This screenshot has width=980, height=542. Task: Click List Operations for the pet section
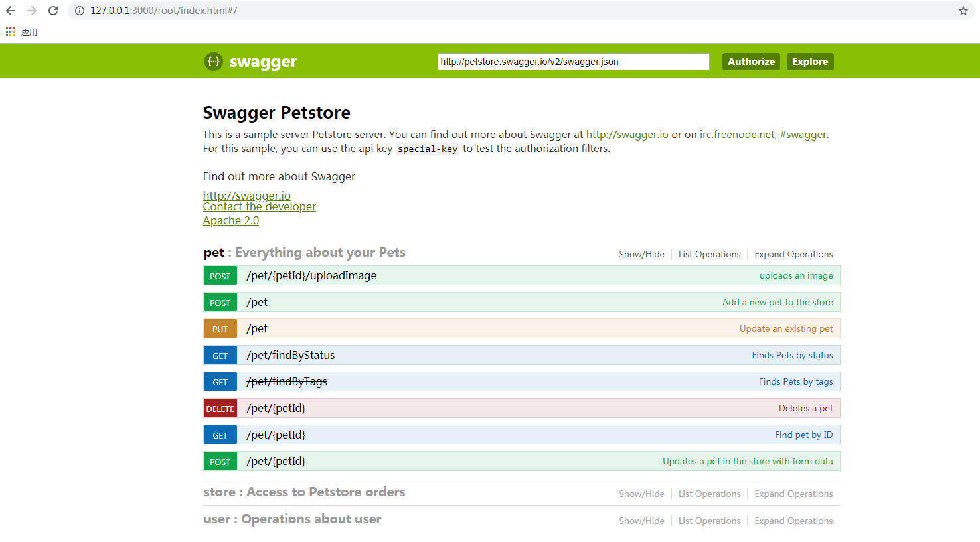(709, 254)
